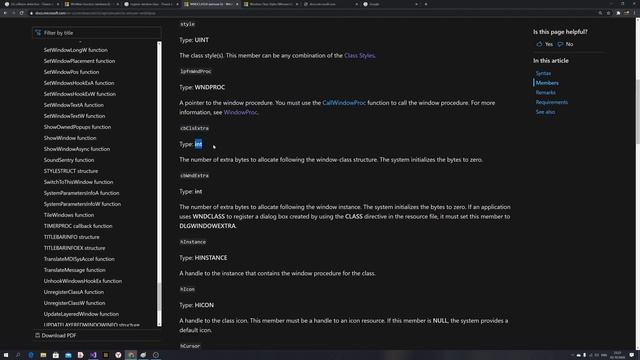
Task: Switch to the first browser tab
Action: coord(31,4)
